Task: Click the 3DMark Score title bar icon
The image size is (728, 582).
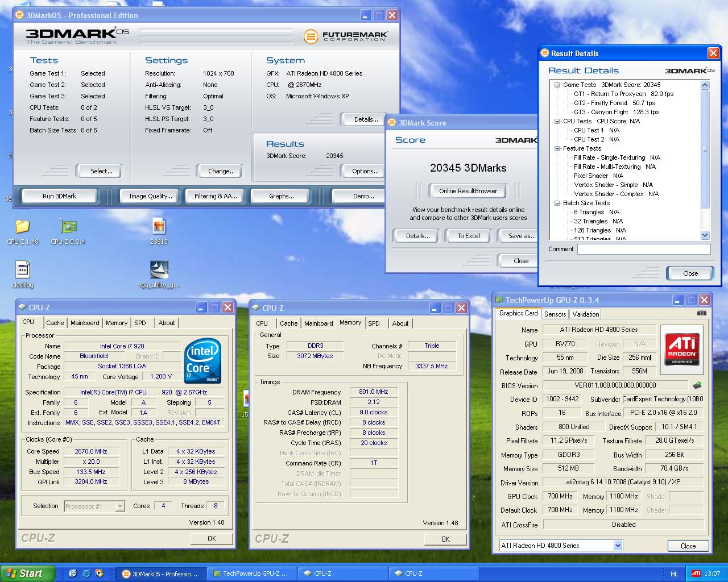Action: click(x=392, y=123)
